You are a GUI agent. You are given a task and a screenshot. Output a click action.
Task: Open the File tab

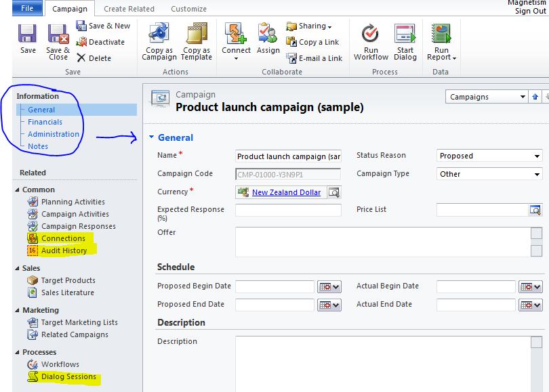27,8
